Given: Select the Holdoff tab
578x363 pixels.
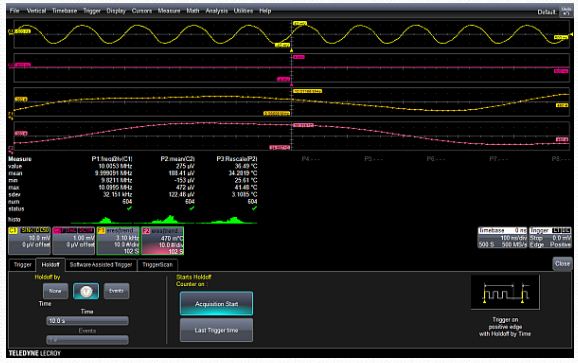Looking at the screenshot, I should [x=51, y=265].
